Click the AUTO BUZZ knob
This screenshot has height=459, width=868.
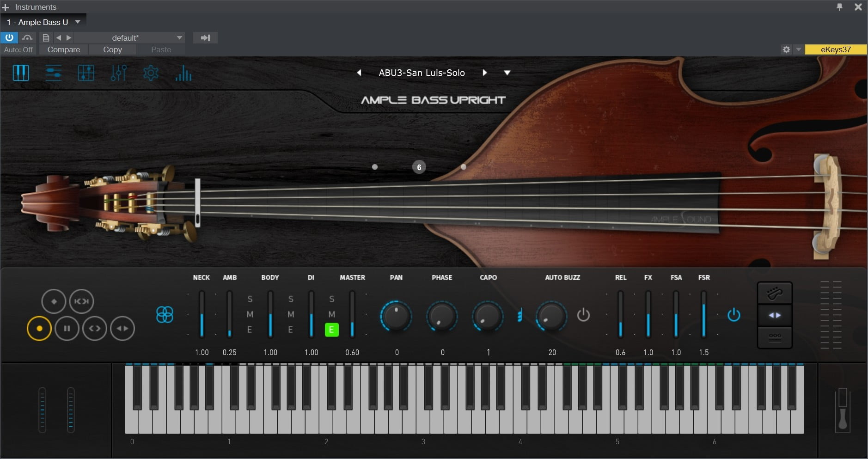[x=551, y=316]
